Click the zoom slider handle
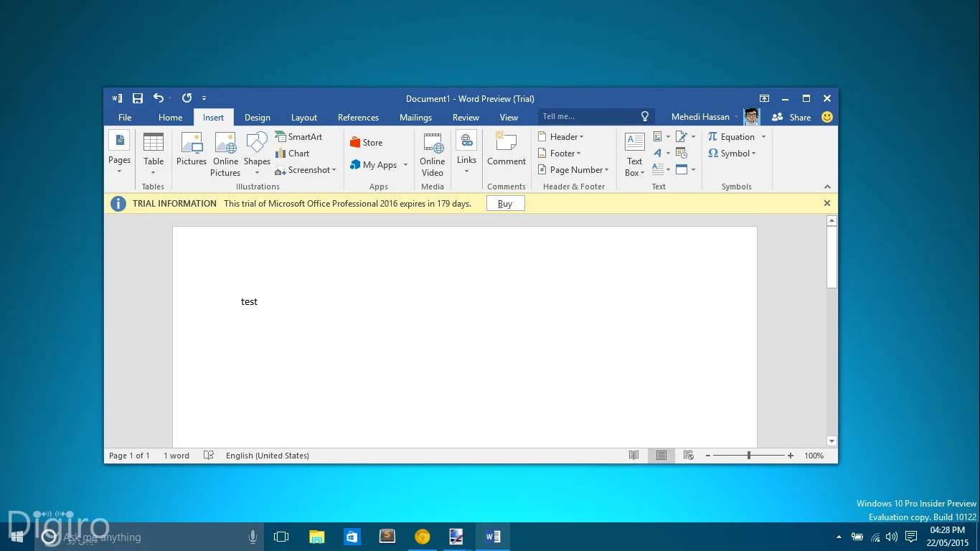The image size is (980, 551). click(749, 456)
